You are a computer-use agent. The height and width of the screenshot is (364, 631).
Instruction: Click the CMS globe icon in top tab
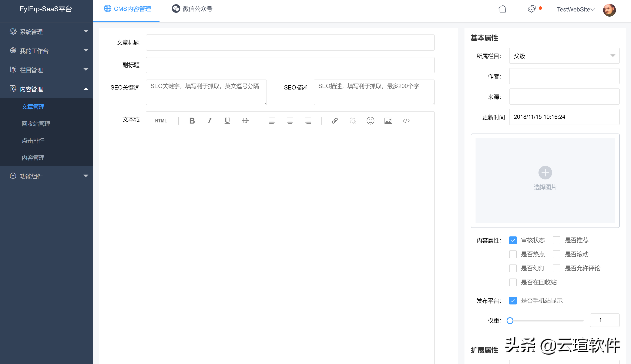pos(107,9)
